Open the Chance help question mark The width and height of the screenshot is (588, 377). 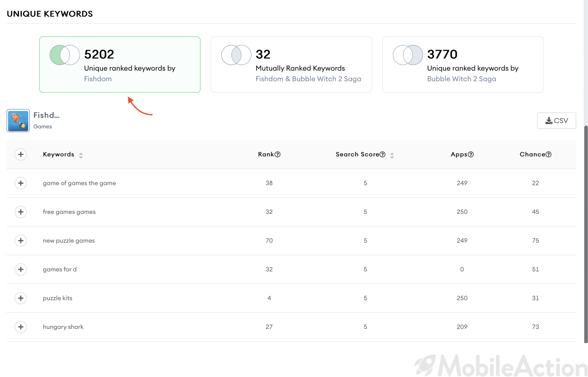[x=549, y=154]
